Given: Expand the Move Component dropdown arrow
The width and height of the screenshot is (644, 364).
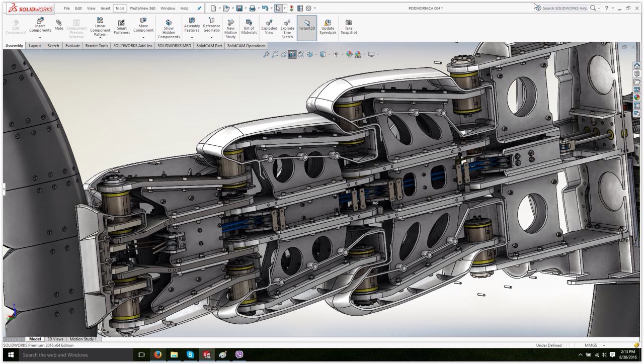Looking at the screenshot, I should pos(143,37).
